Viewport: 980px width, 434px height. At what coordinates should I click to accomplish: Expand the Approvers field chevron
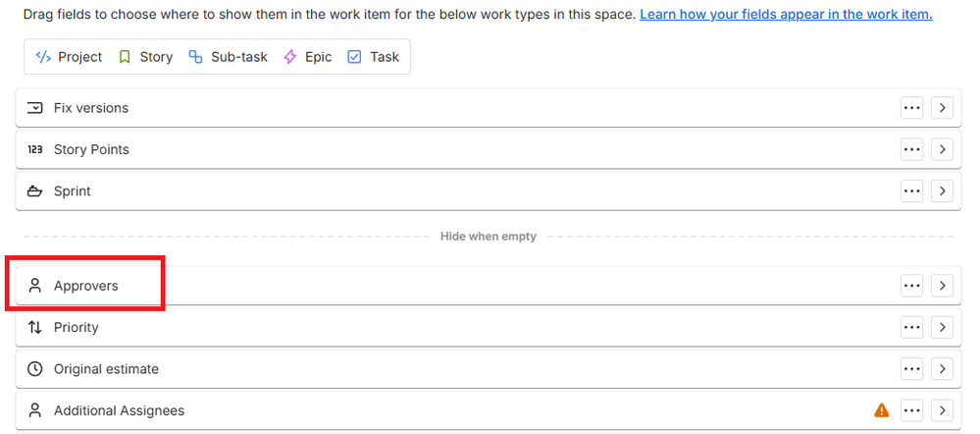pyautogui.click(x=942, y=286)
